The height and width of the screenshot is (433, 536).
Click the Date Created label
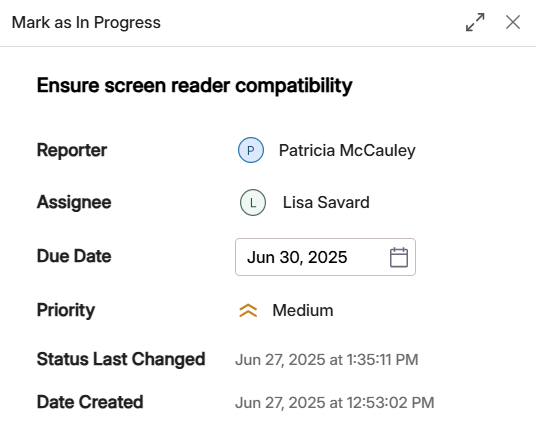90,402
